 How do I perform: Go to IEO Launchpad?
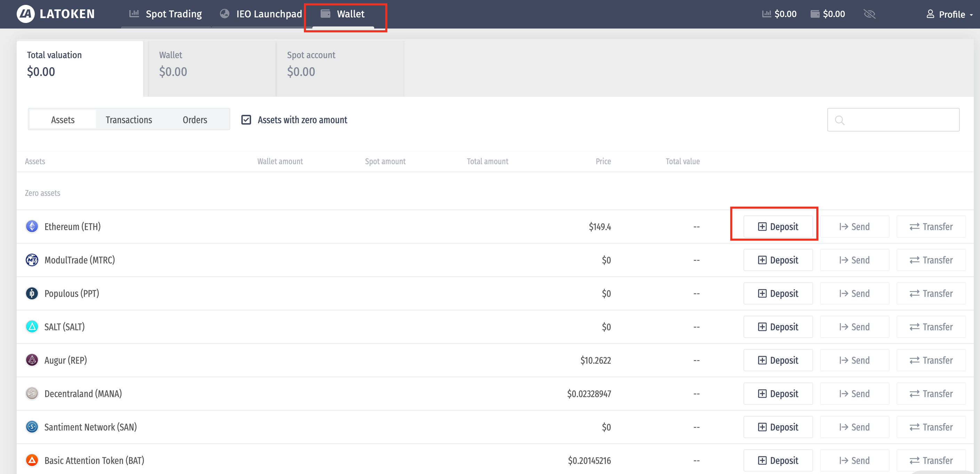pyautogui.click(x=262, y=14)
